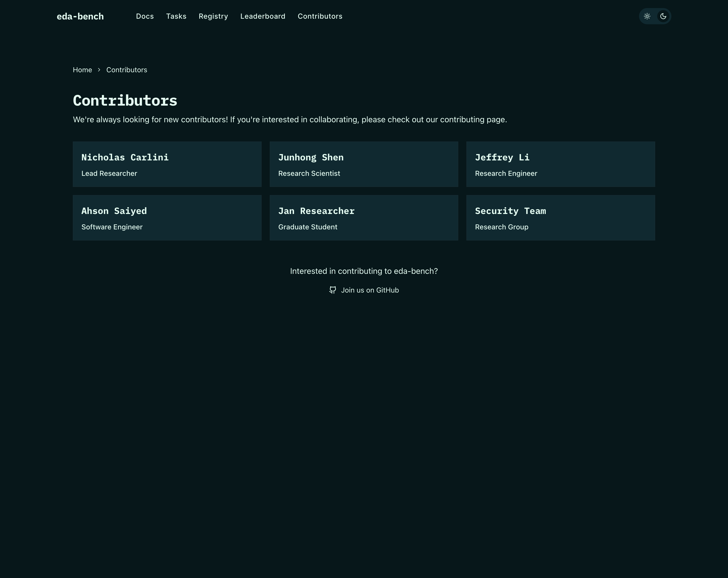This screenshot has width=728, height=578.
Task: Select the Junhong Shen card
Action: [364, 164]
